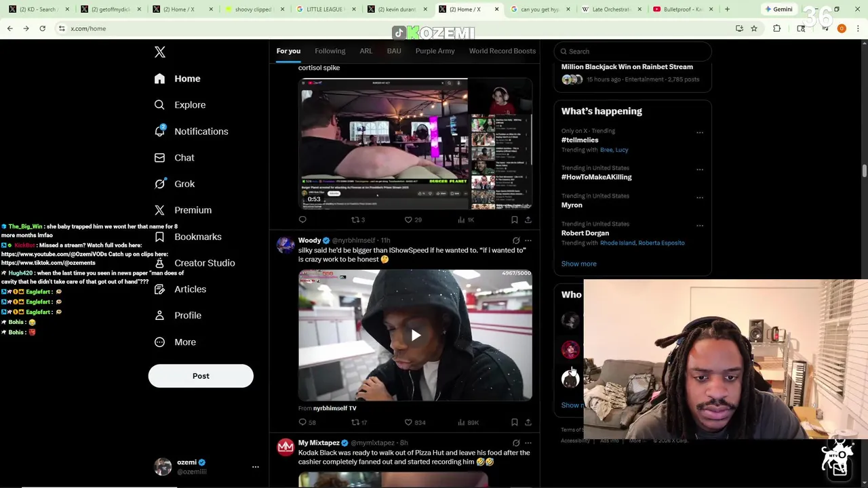Open Profile in X sidebar
The image size is (868, 488).
pyautogui.click(x=177, y=316)
